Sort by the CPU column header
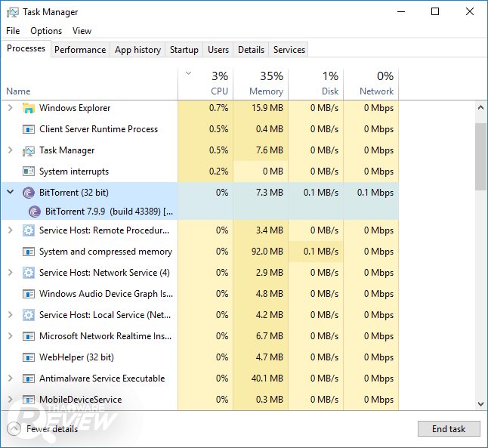488x448 pixels. 205,84
